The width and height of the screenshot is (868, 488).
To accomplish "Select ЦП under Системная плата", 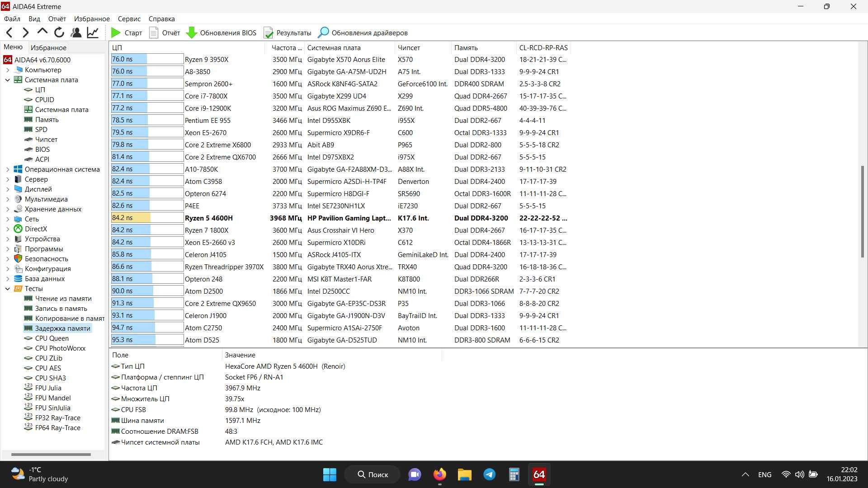I will [35, 90].
